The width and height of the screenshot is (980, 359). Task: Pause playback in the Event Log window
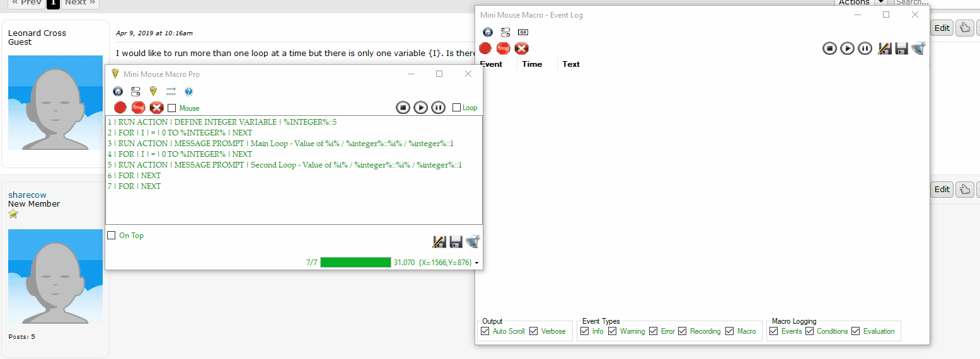[x=865, y=48]
